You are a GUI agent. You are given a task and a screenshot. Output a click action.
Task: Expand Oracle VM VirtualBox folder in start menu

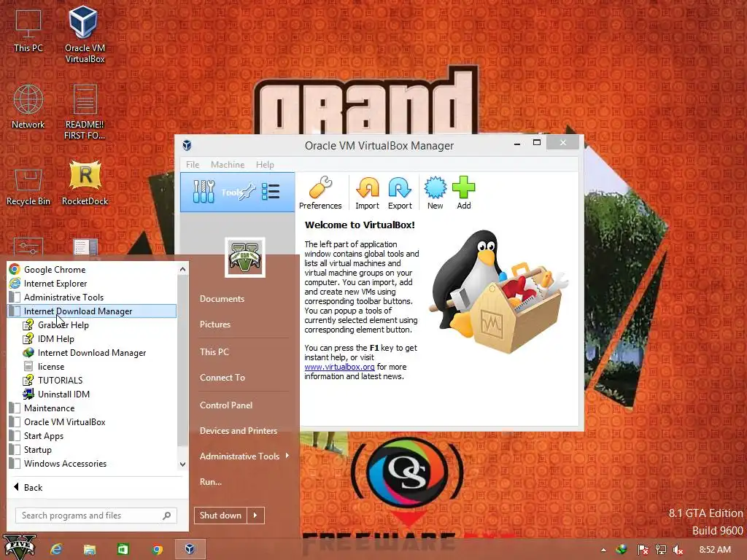click(x=64, y=422)
